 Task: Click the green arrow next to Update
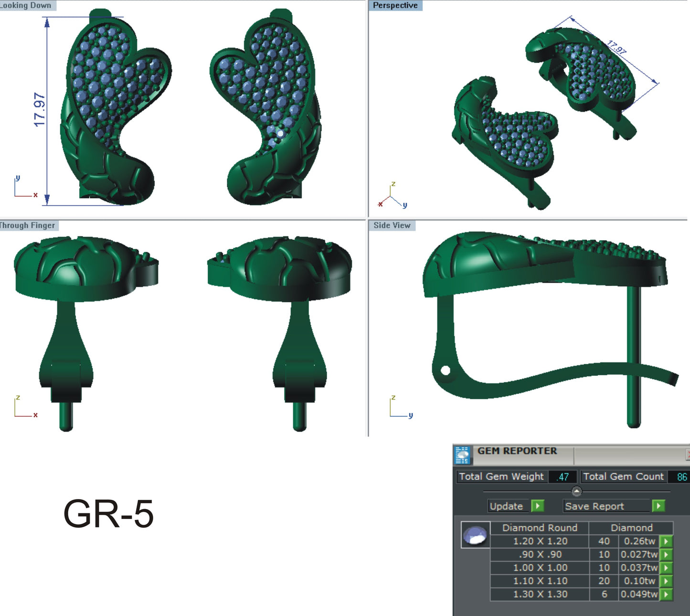[x=538, y=506]
